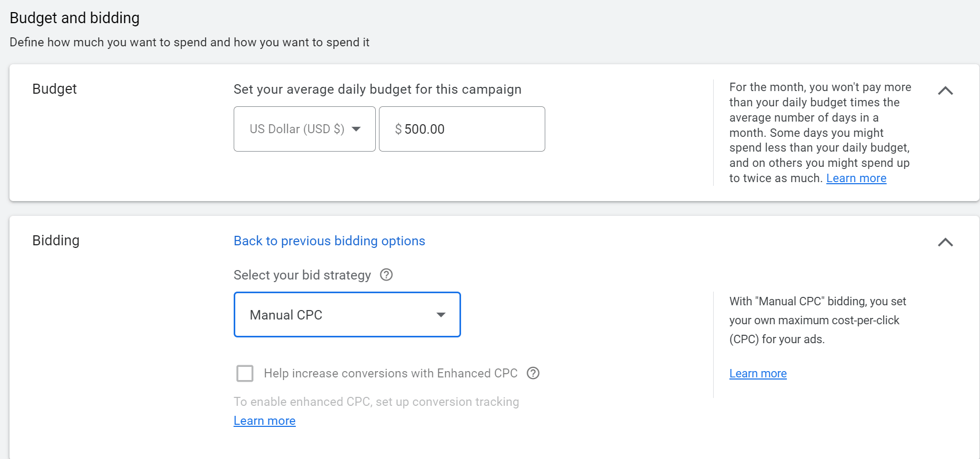This screenshot has width=980, height=459.
Task: Go back to previous bidding options
Action: click(329, 241)
